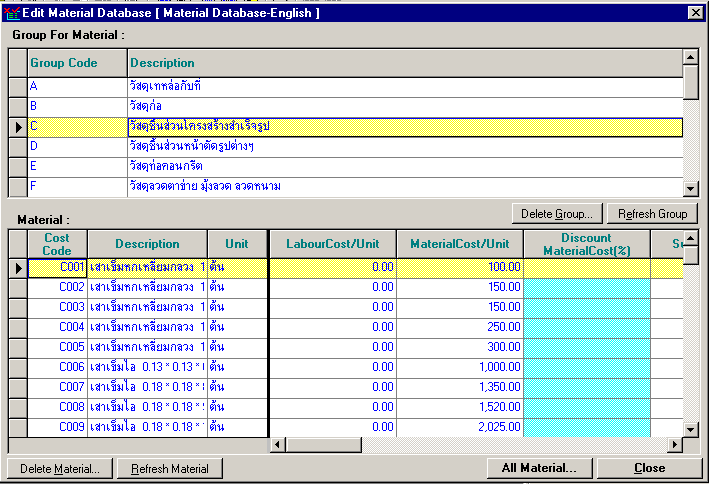Close the Edit Material Database window
This screenshot has height=484, width=709.
[695, 13]
